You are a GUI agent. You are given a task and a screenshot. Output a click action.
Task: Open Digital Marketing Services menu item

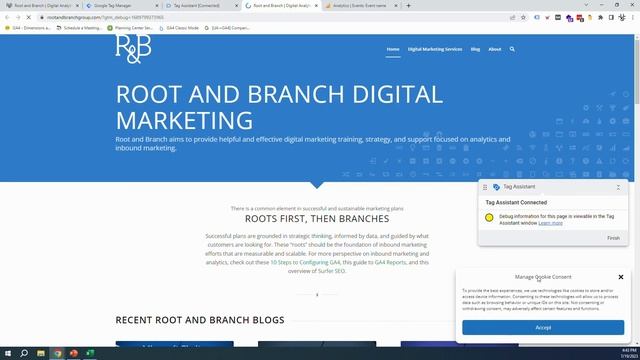point(435,49)
